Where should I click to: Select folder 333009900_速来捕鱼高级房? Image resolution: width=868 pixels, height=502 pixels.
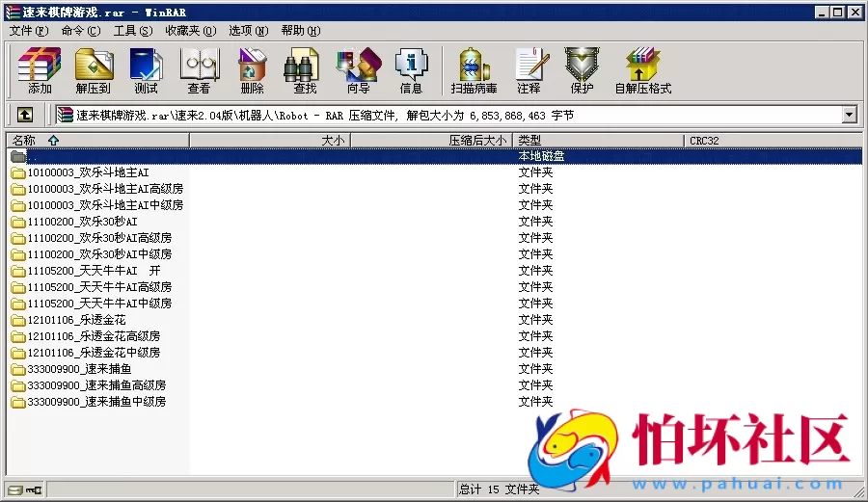(96, 385)
